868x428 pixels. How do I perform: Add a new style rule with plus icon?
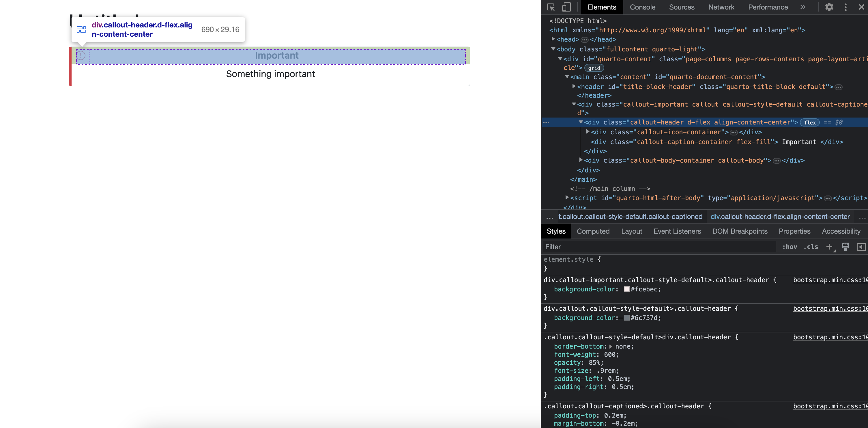tap(829, 247)
